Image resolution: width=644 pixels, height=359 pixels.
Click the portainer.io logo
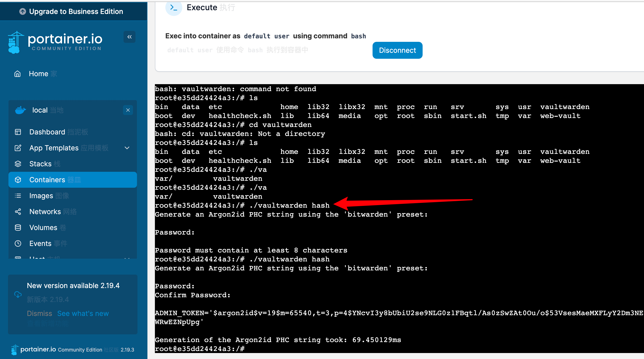tap(55, 42)
